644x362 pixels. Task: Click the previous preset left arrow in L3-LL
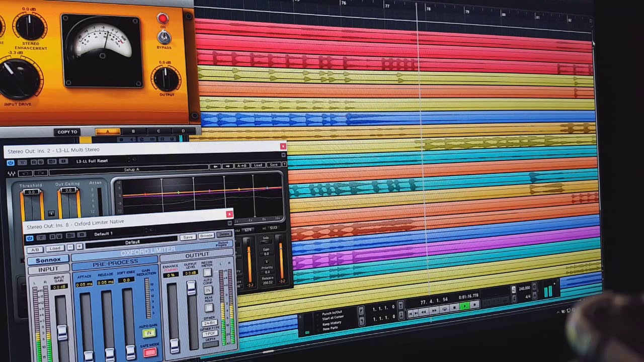[x=215, y=166]
